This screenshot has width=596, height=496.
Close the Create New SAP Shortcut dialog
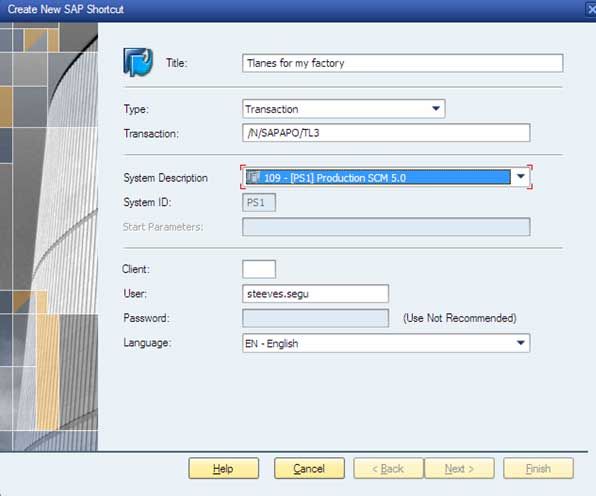pos(591,9)
